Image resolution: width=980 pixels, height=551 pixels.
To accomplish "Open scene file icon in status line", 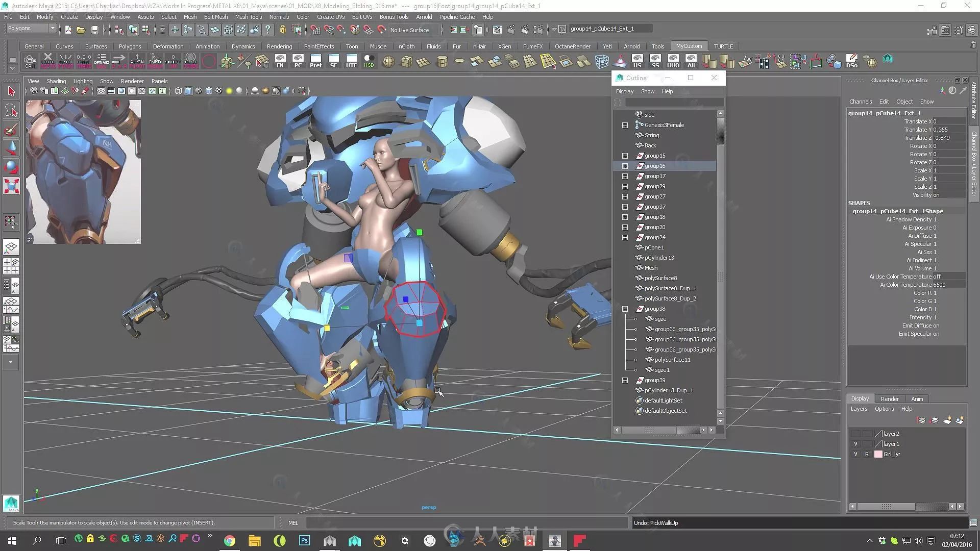I will coord(81,30).
